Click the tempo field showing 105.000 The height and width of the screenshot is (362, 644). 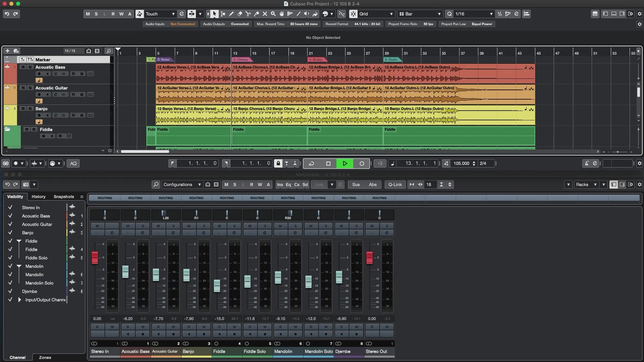pos(461,164)
